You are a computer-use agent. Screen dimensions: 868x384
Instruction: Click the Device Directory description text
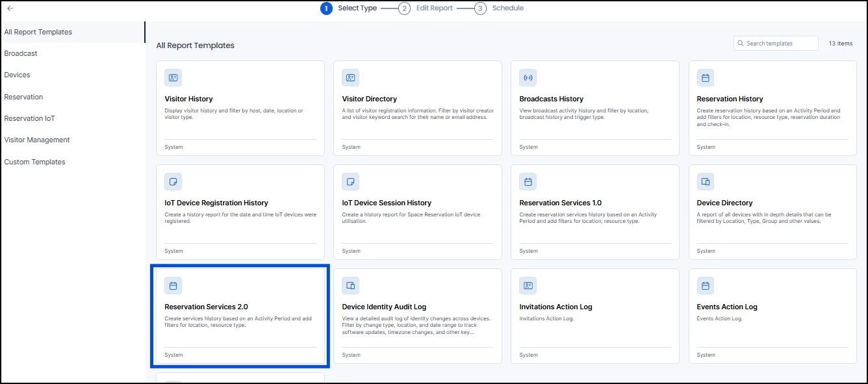pos(765,218)
